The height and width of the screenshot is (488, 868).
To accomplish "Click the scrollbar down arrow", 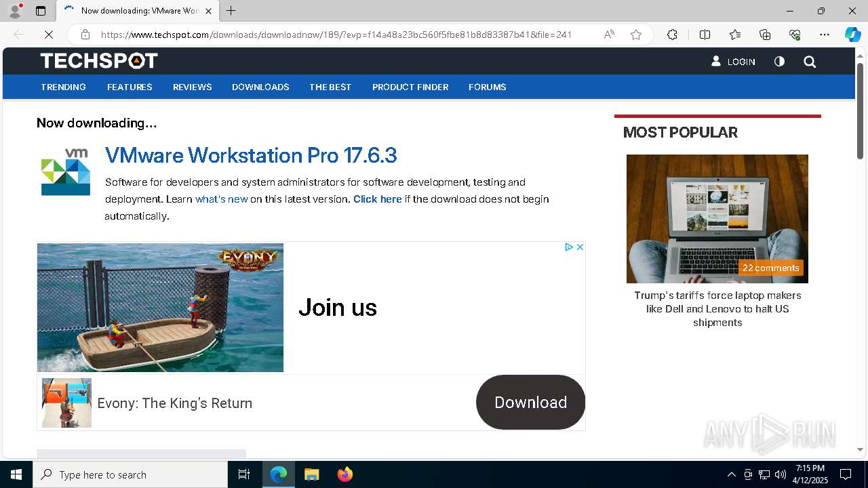I will (x=860, y=449).
